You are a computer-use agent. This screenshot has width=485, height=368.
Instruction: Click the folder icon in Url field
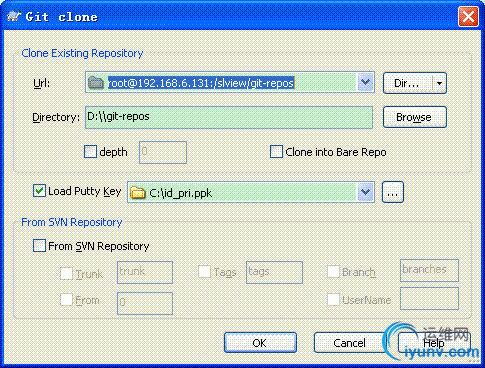[96, 82]
